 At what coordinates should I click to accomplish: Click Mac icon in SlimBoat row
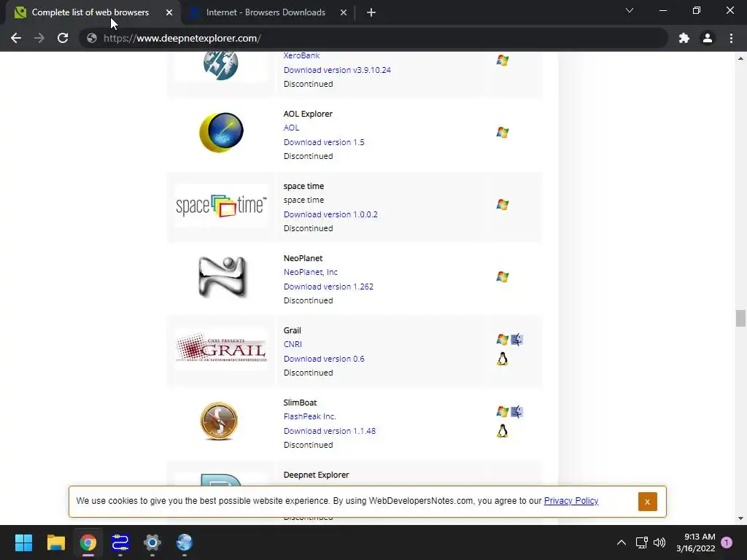pos(517,412)
